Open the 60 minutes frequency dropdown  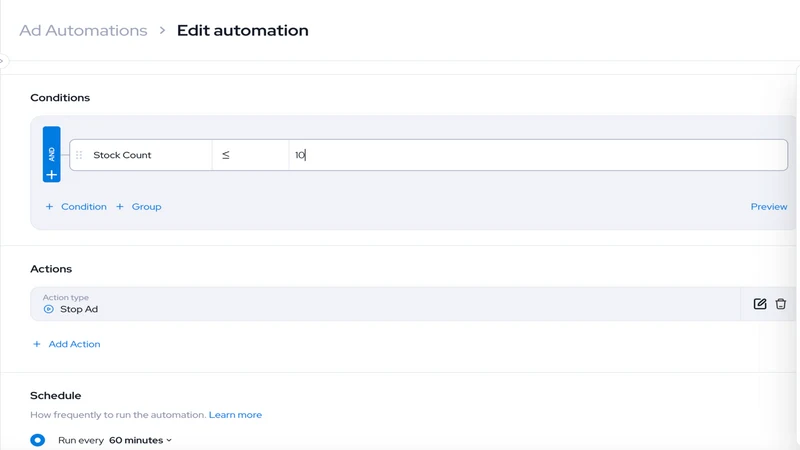point(140,440)
